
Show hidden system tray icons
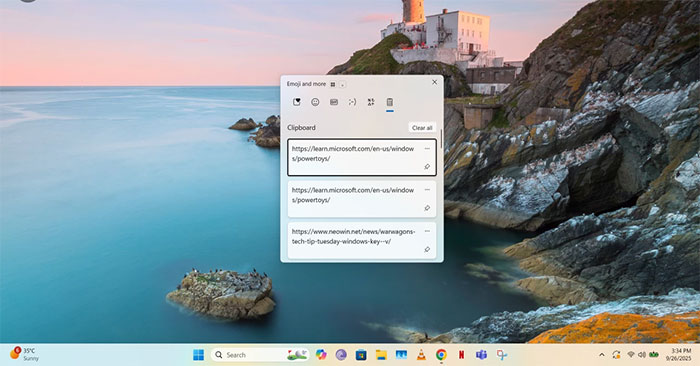[x=602, y=355]
